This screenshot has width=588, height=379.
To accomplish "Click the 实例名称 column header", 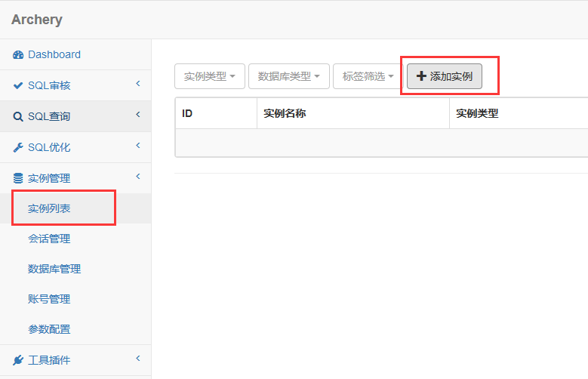I will point(353,113).
